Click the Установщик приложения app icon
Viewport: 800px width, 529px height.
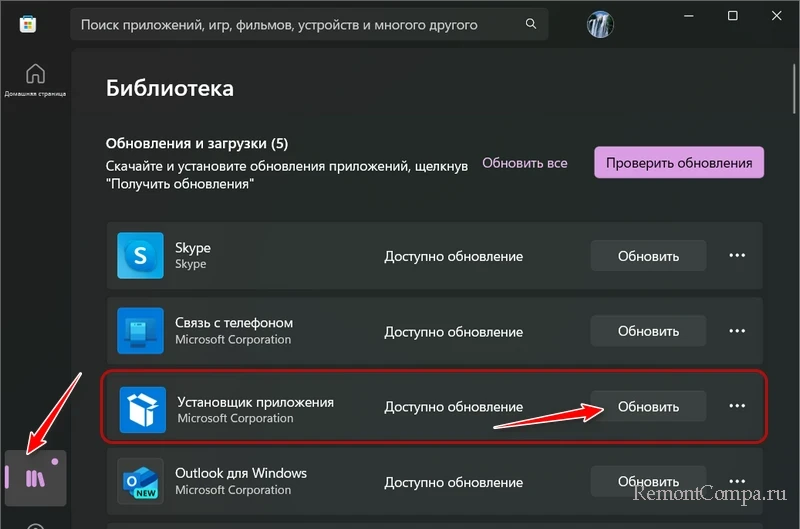pyautogui.click(x=142, y=410)
